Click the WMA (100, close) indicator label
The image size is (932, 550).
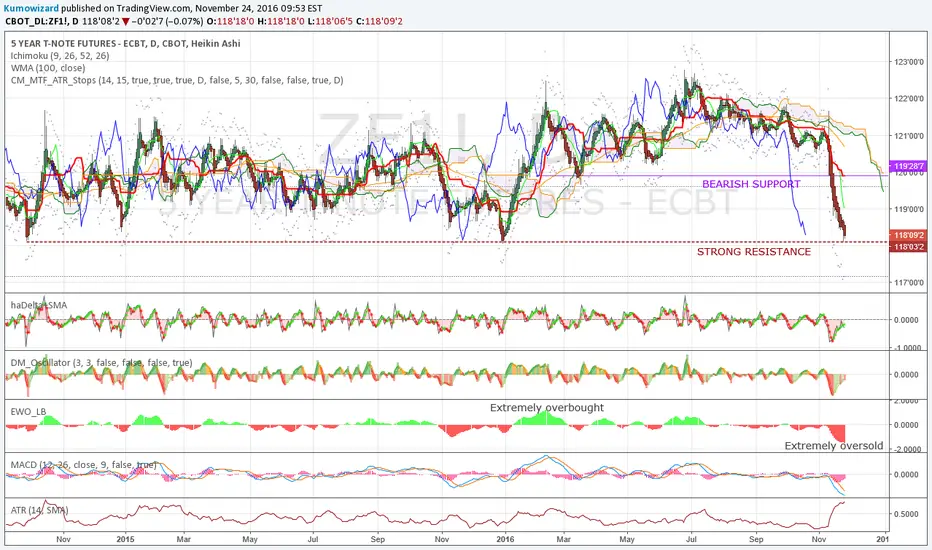pos(48,68)
